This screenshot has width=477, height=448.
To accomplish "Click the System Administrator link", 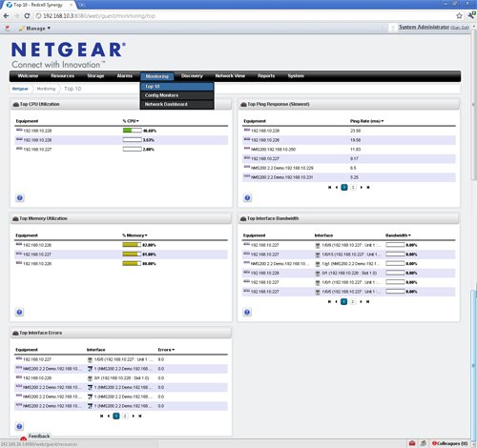I will click(x=425, y=27).
